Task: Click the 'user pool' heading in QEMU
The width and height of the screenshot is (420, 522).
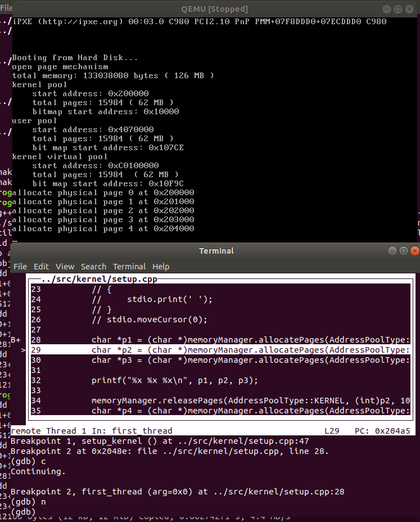Action: pyautogui.click(x=35, y=120)
